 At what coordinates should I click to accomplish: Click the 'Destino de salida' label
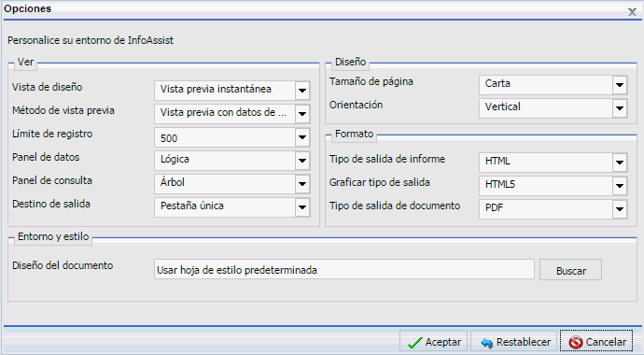(51, 205)
